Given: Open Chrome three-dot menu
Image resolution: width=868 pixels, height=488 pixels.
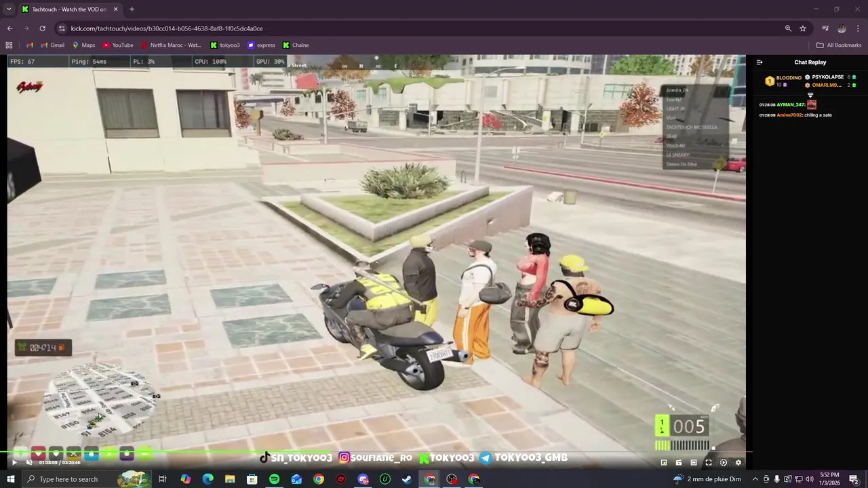Looking at the screenshot, I should coord(859,28).
